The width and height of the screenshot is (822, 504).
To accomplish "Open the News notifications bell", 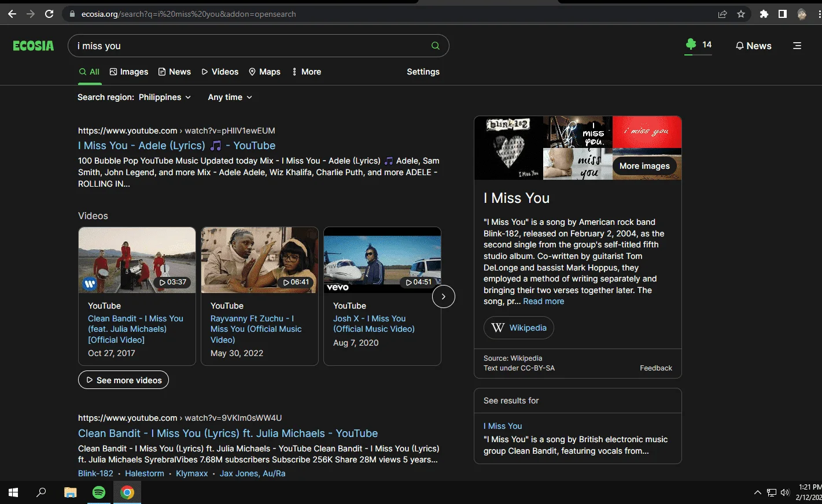I will click(x=753, y=46).
